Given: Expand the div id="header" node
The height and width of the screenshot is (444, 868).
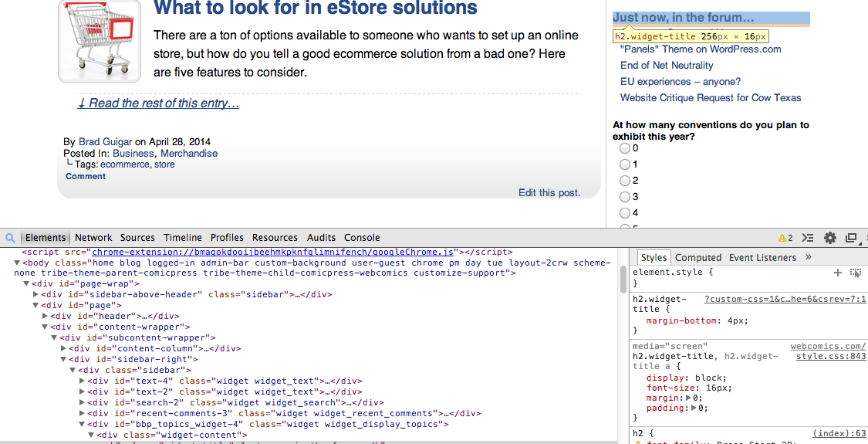Looking at the screenshot, I should 46,316.
